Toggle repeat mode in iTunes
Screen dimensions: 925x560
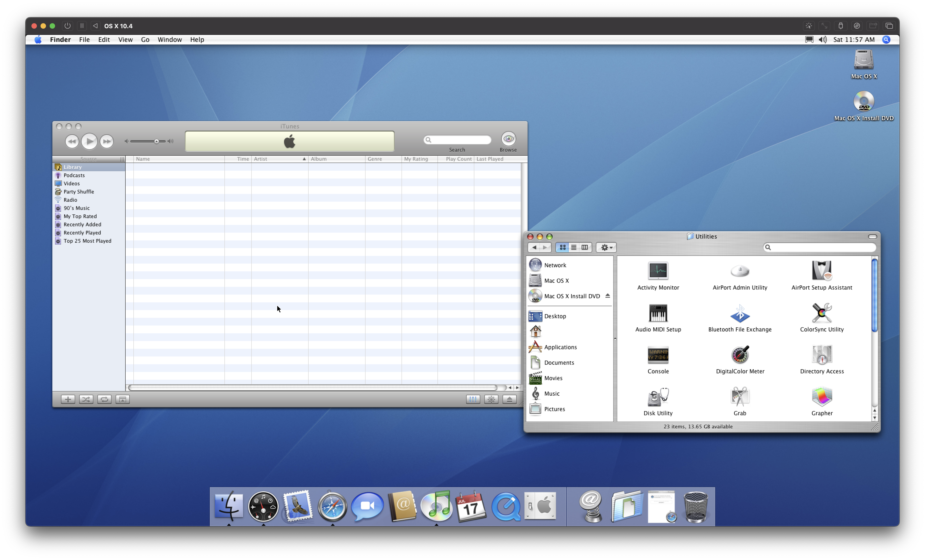tap(104, 399)
